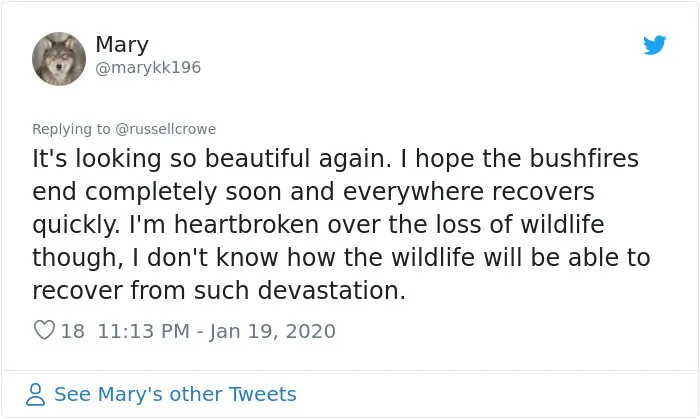Click the word "bushfires" in the tweet
Image resolution: width=700 pixels, height=419 pixels.
click(584, 159)
